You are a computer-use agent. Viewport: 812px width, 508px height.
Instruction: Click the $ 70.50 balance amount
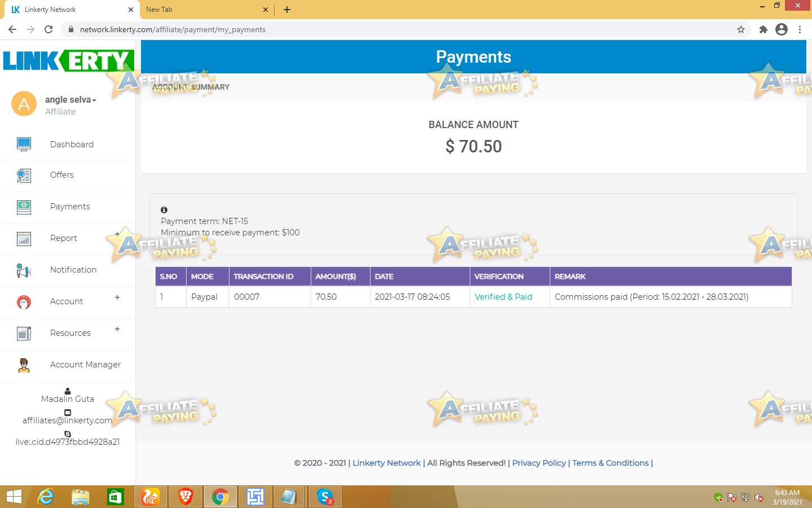pos(474,147)
